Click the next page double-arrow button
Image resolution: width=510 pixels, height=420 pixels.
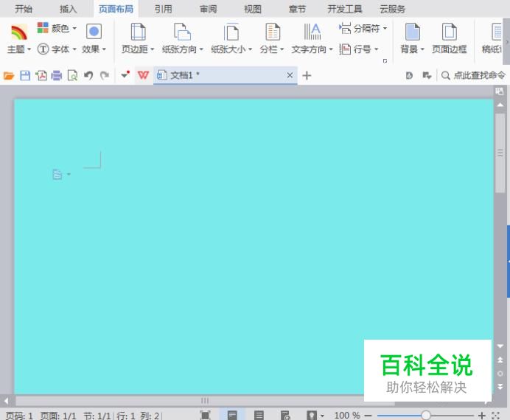click(500, 387)
